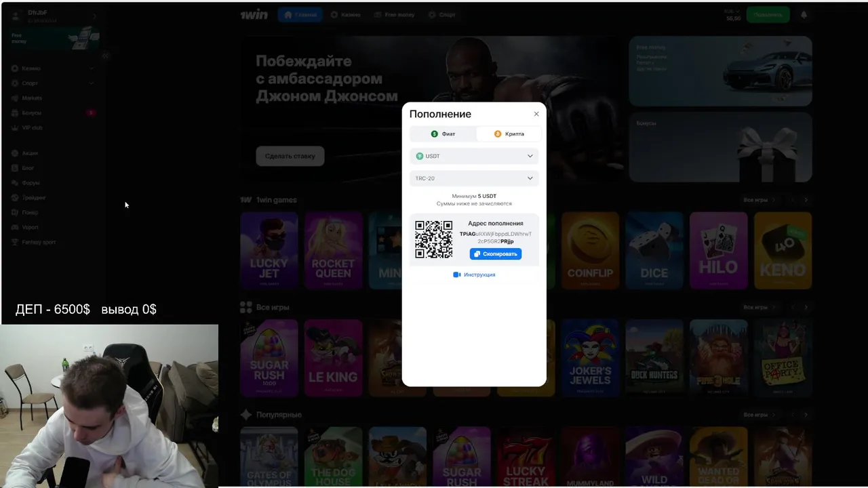Image resolution: width=868 pixels, height=488 pixels.
Task: Close the Пополнение deposit dialog
Action: (x=536, y=114)
